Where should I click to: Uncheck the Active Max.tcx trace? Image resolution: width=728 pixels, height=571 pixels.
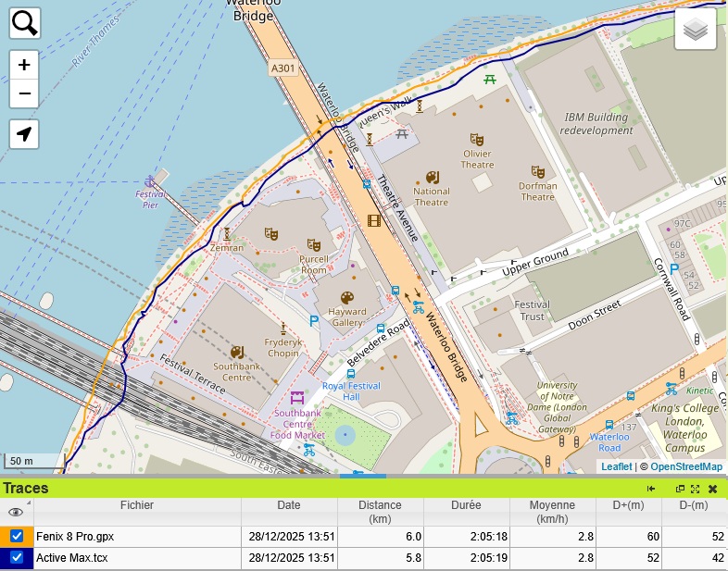[17, 558]
